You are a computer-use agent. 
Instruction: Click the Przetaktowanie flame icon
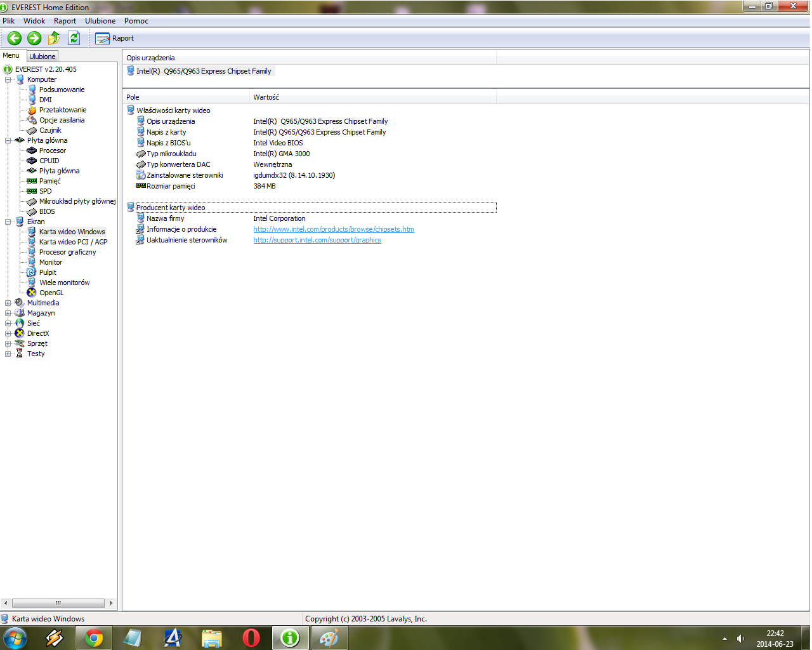coord(32,110)
